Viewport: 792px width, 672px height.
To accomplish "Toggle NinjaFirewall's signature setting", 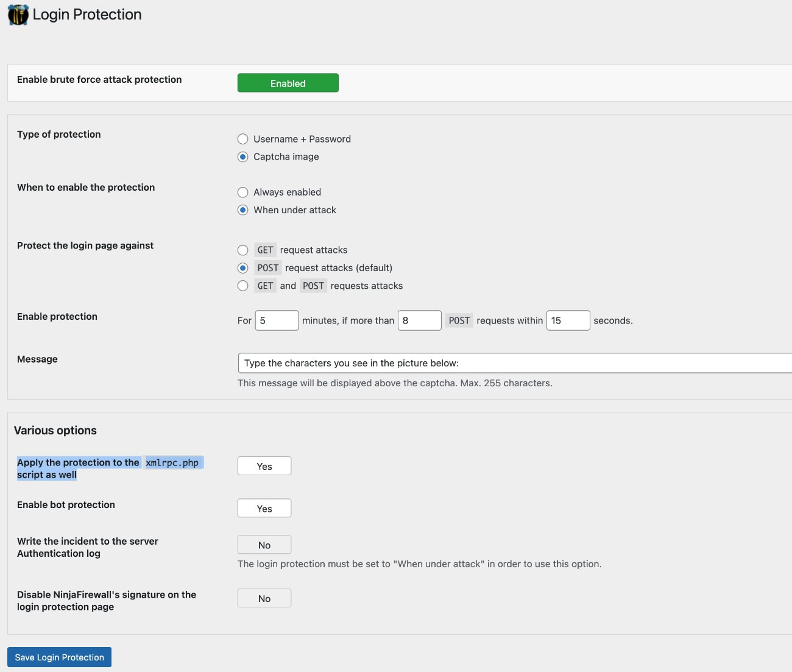I will point(264,598).
